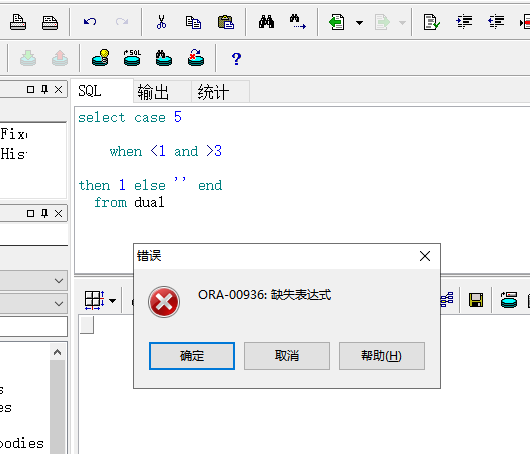Open Find with binoculars icon
The height and width of the screenshot is (454, 530).
click(x=266, y=22)
